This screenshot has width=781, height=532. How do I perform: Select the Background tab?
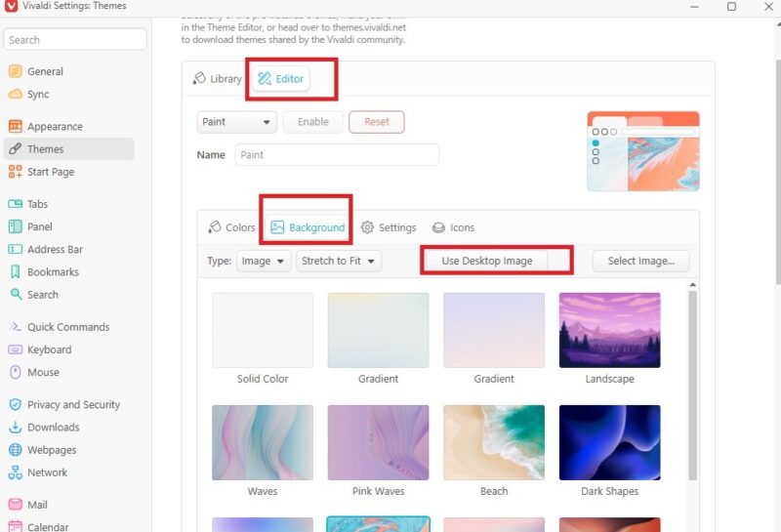click(308, 227)
